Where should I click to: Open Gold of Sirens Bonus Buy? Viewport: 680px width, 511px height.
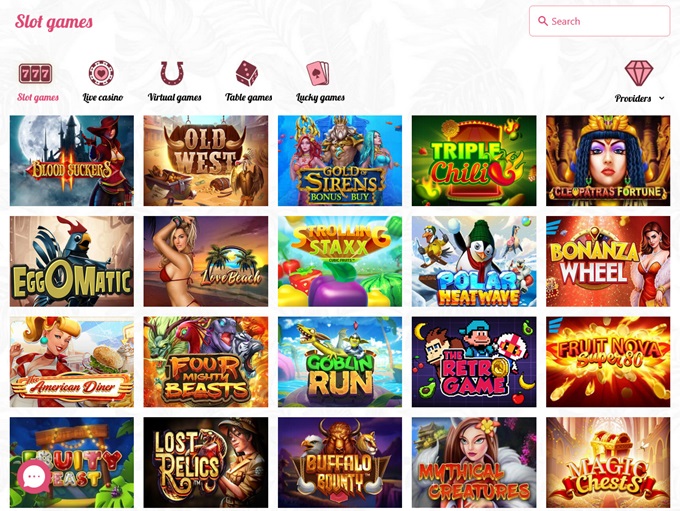click(340, 161)
